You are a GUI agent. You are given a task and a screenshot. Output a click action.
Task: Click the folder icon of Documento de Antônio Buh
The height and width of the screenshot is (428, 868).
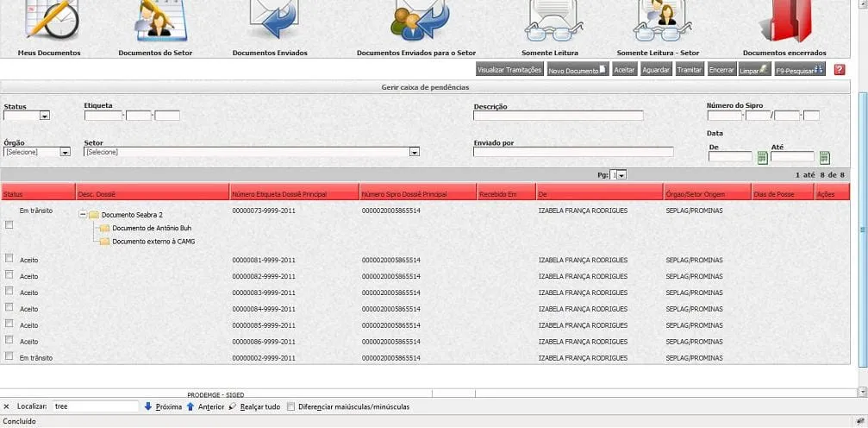(104, 228)
